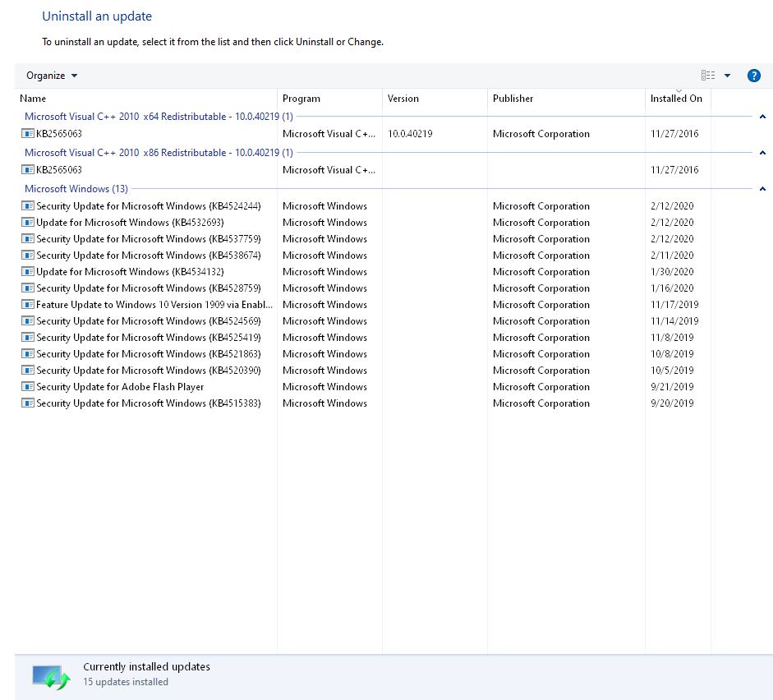Collapse the Visual C++ 2010 x86 group
The height and width of the screenshot is (700, 773).
pyautogui.click(x=762, y=153)
